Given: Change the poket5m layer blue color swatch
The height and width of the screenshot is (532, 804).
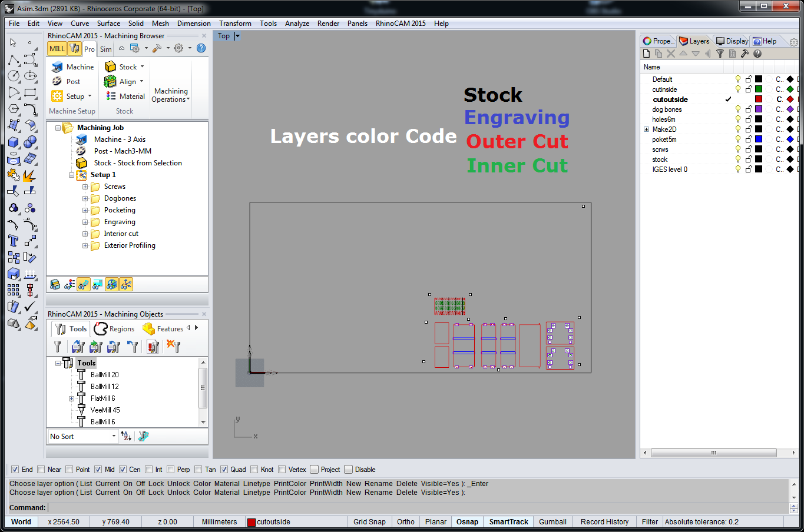Looking at the screenshot, I should 759,139.
